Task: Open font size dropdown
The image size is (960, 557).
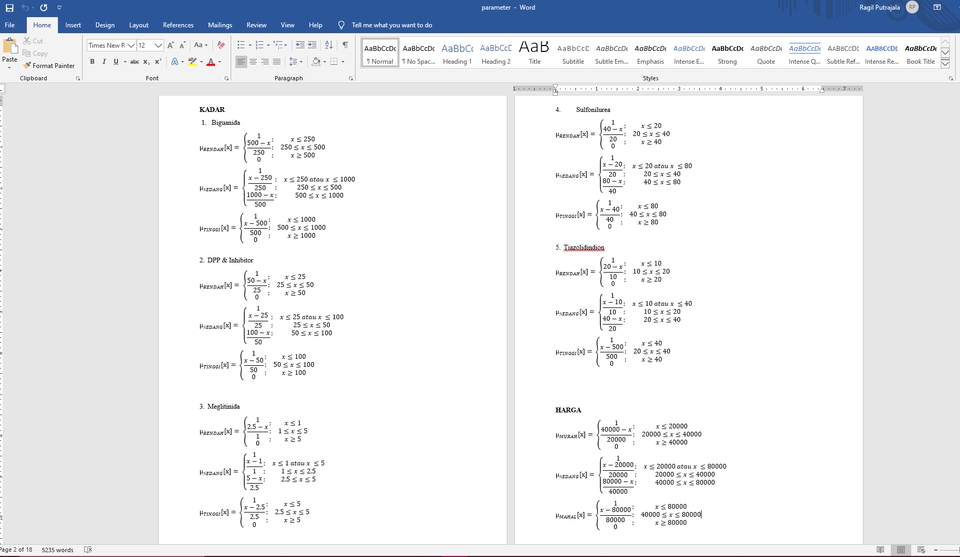Action: coord(158,45)
